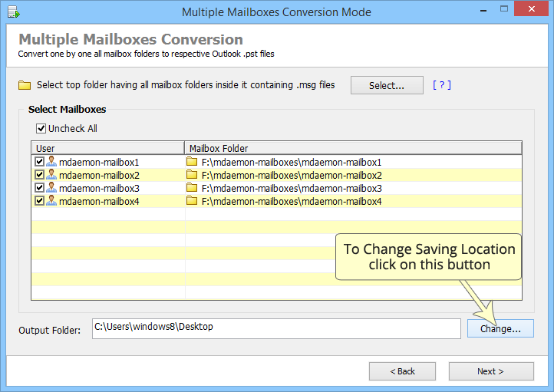Viewport: 554px width, 392px height.
Task: Click the Change... output folder button
Action: pyautogui.click(x=500, y=328)
